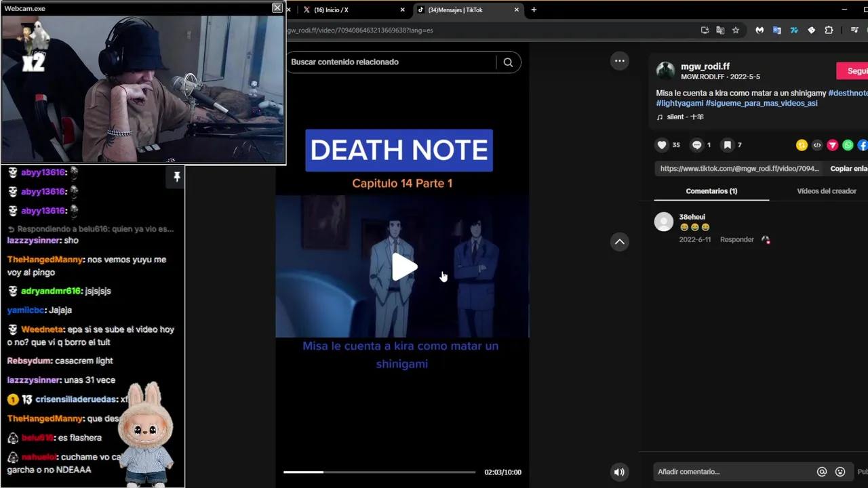This screenshot has height=488, width=868.
Task: Reply to 38ehoui comment with Responder
Action: point(737,240)
